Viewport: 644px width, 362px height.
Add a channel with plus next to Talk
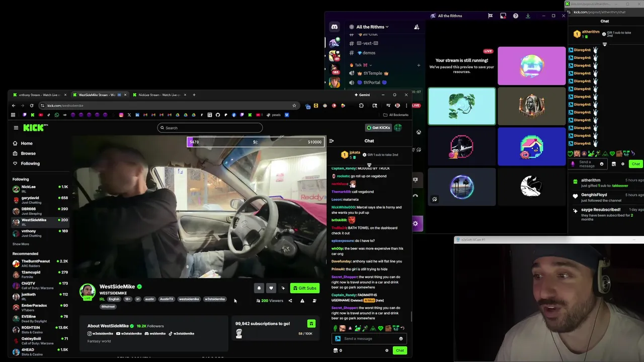(x=419, y=65)
